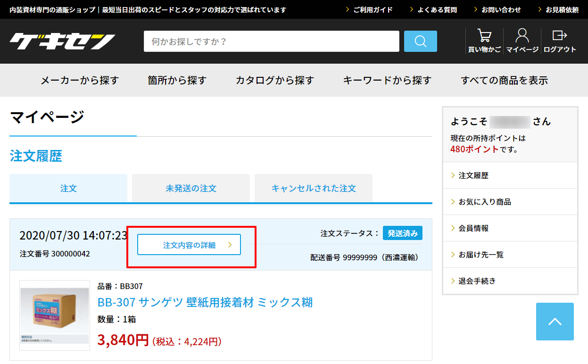The width and height of the screenshot is (588, 364).
Task: Open メーカーから探す in the navigation menu
Action: click(x=79, y=80)
